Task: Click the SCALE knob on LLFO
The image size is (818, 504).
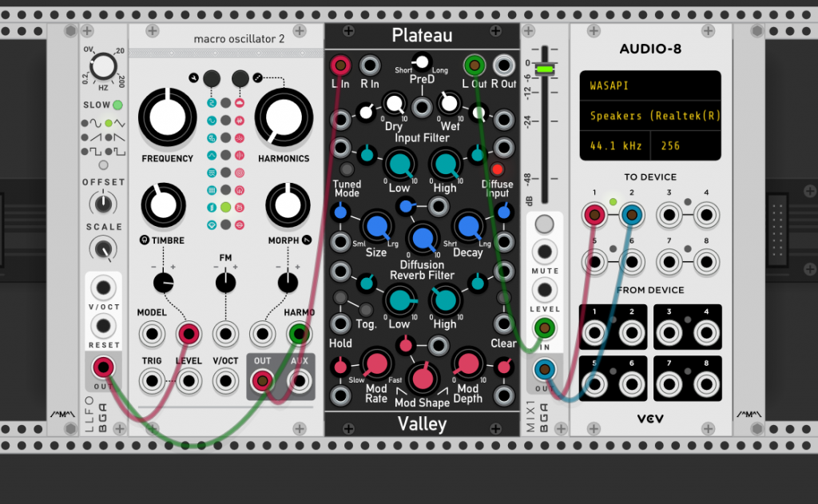Action: (x=103, y=248)
